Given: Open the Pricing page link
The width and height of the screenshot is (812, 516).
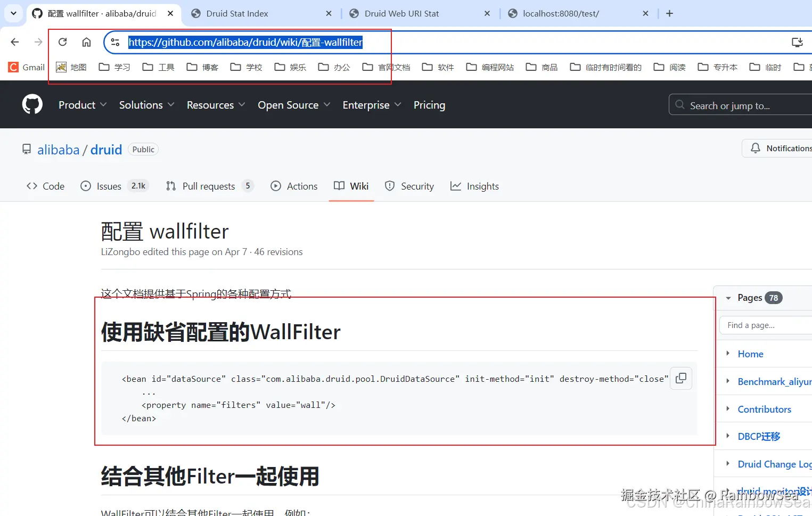Looking at the screenshot, I should point(429,105).
